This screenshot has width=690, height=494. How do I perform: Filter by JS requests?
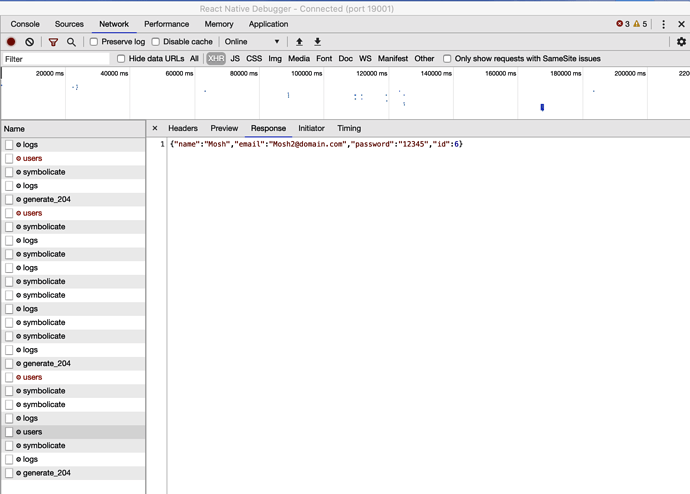tap(235, 59)
